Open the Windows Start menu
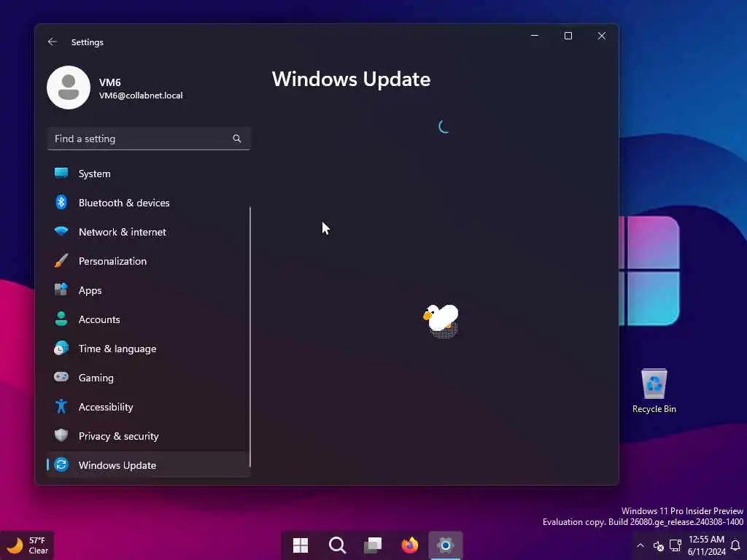The image size is (747, 560). (x=301, y=545)
